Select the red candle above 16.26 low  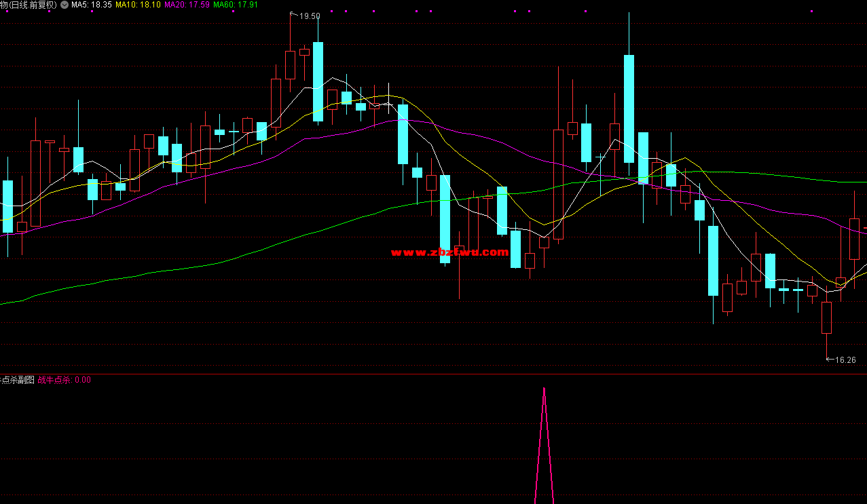point(826,317)
